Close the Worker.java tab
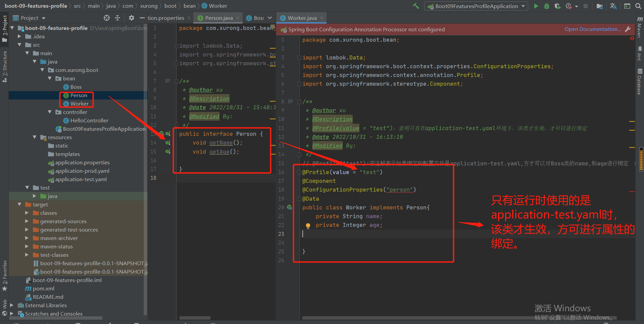The width and height of the screenshot is (644, 324). [x=321, y=18]
